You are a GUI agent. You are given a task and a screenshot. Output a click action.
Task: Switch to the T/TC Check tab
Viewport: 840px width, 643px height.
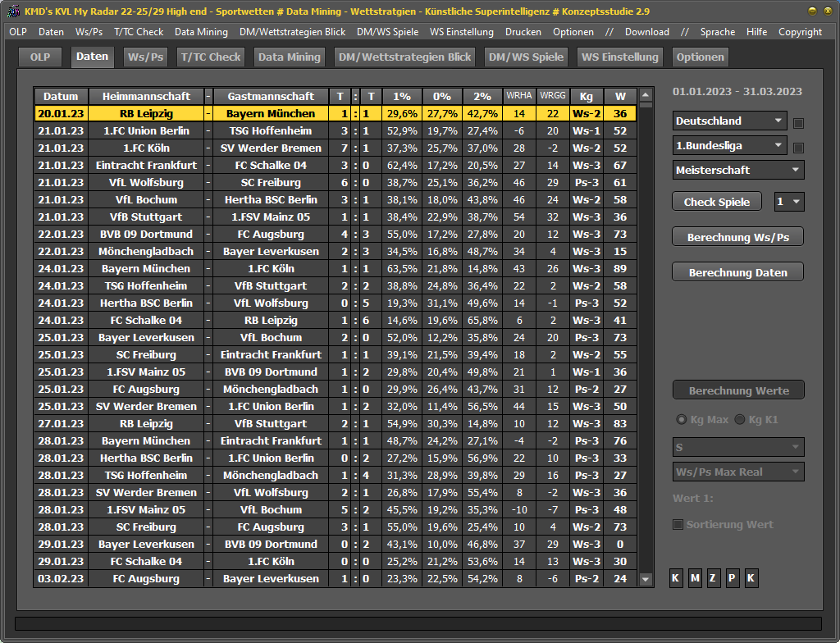pyautogui.click(x=211, y=57)
